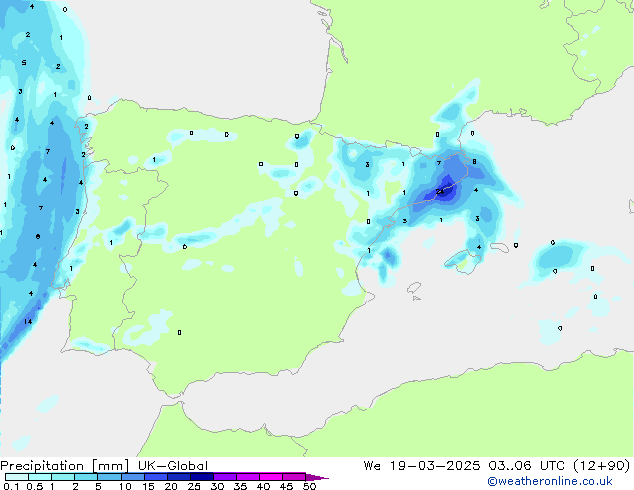This screenshot has height=490, width=634.
Task: Click the '14' precipitation value off southwest Portugal
Action: pos(28,321)
